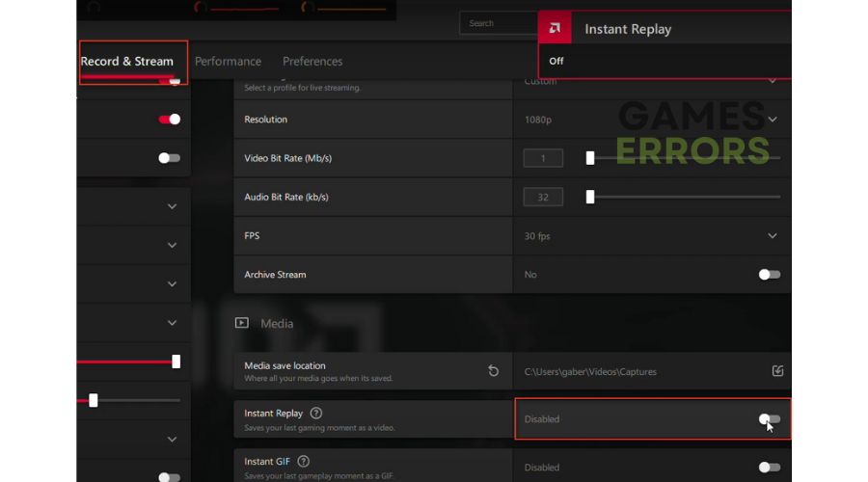Image resolution: width=868 pixels, height=482 pixels.
Task: Click the Video Bit Rate value box
Action: click(x=543, y=158)
